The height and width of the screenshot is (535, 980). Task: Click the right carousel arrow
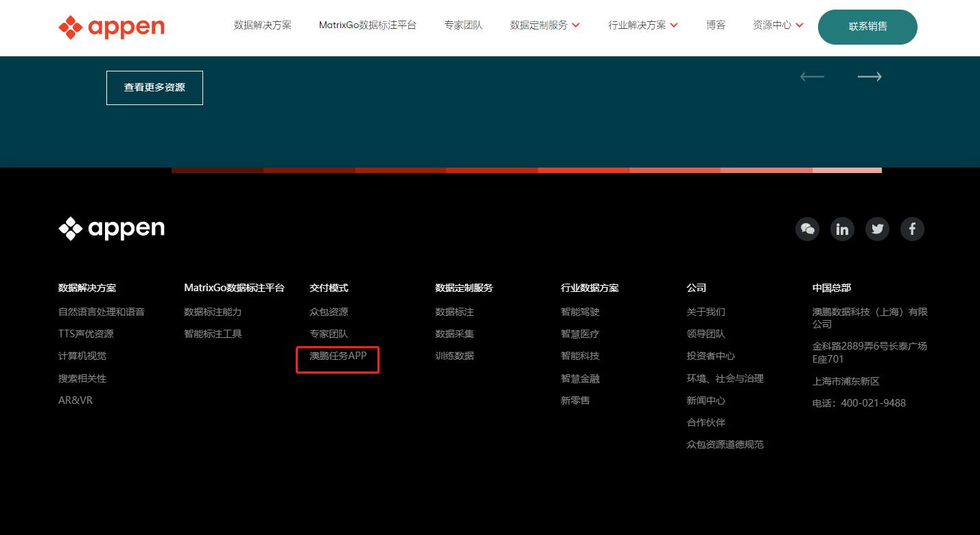(870, 77)
